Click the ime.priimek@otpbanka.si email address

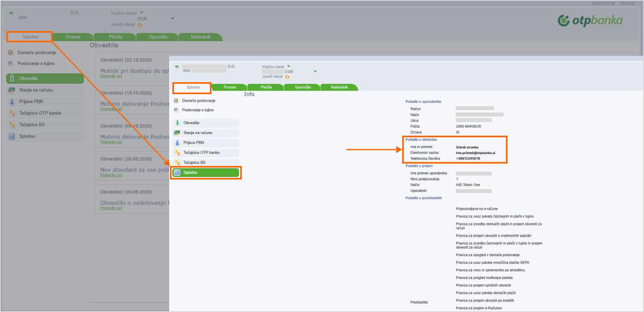pos(475,153)
